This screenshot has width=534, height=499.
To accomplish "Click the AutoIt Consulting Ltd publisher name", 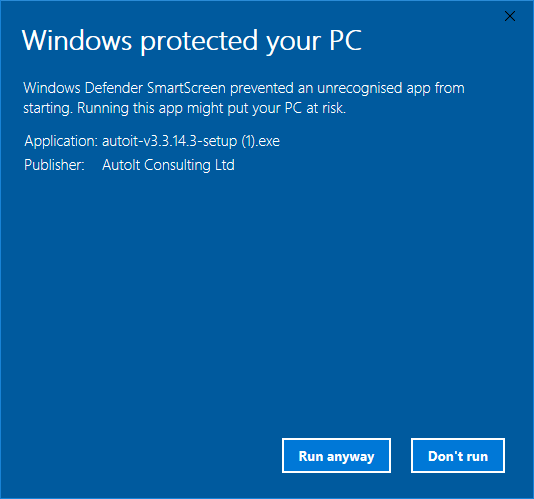I will pyautogui.click(x=168, y=165).
